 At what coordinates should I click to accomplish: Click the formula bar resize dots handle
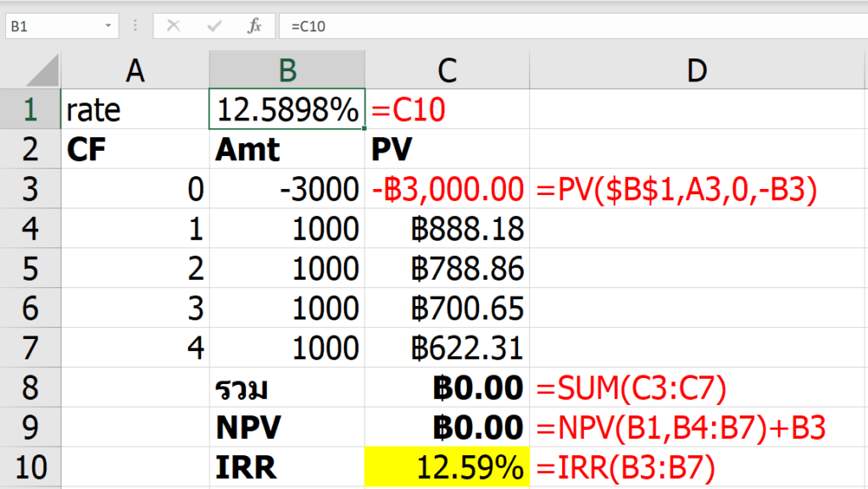point(135,25)
